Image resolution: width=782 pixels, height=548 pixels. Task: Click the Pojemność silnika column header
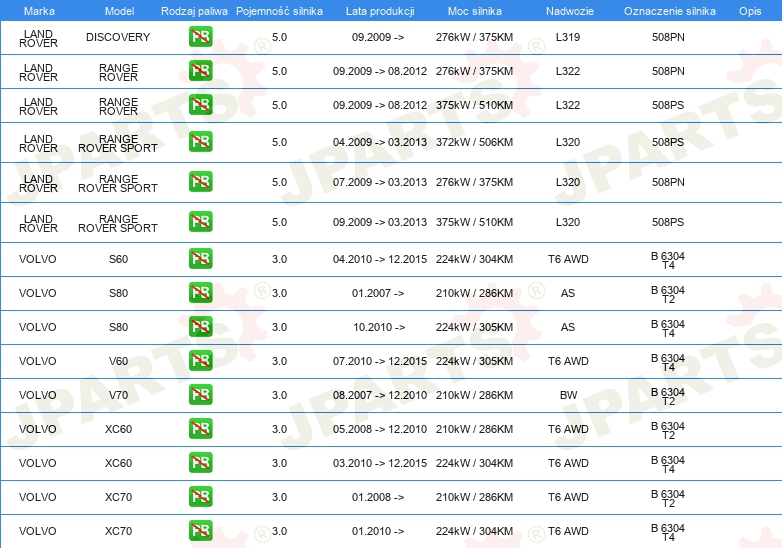tap(279, 11)
